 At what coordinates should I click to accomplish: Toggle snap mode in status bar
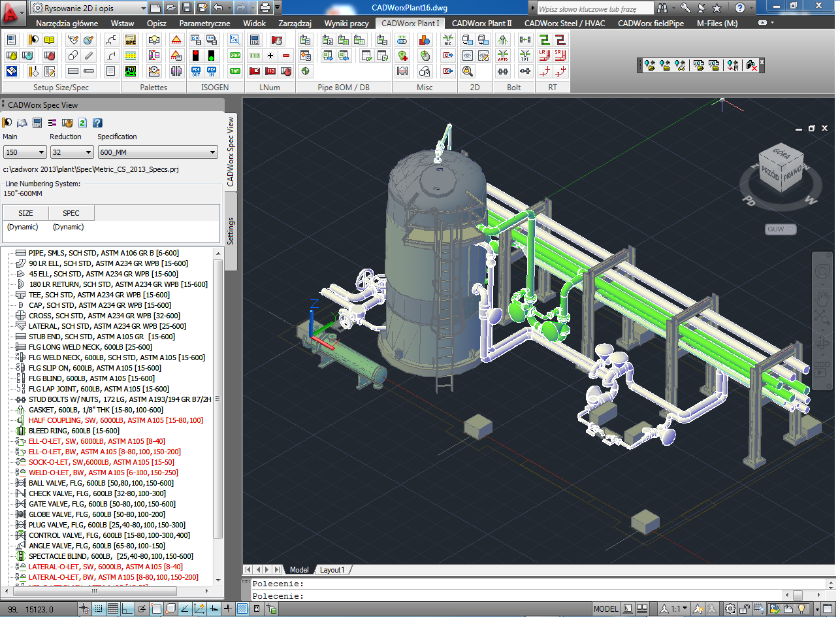[99, 609]
